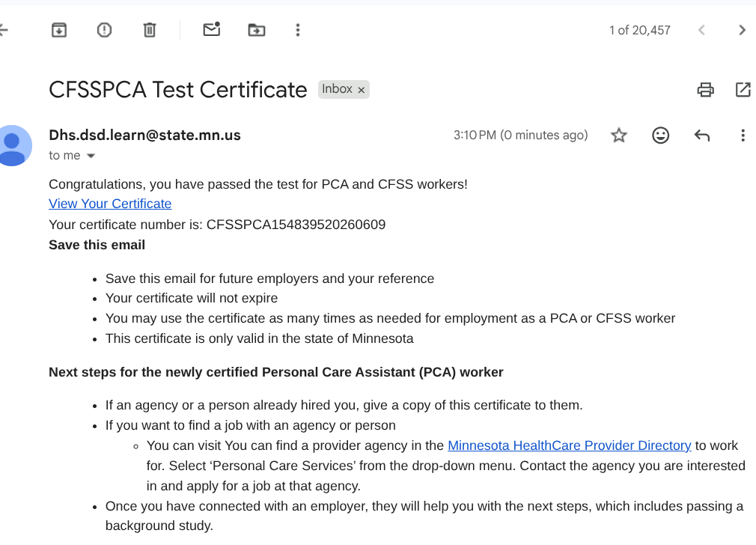Go to the previous email

click(701, 30)
